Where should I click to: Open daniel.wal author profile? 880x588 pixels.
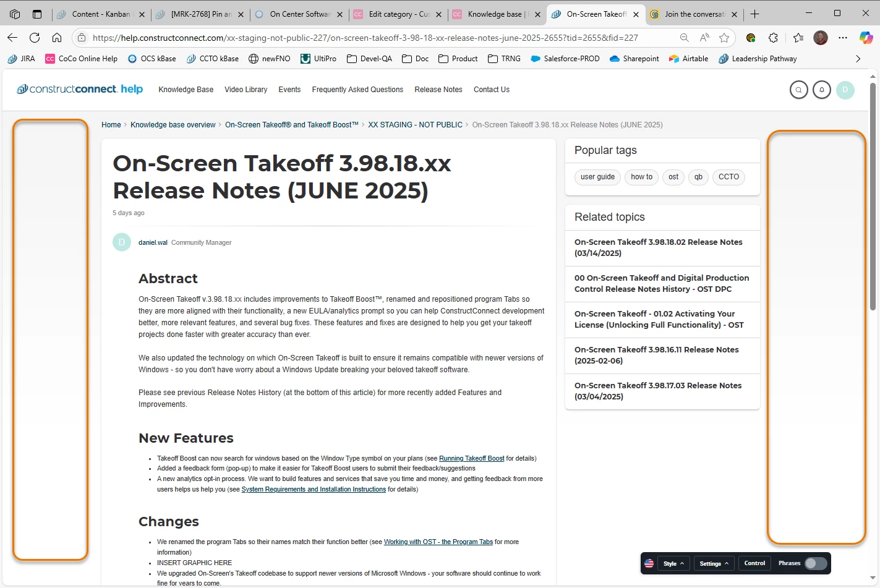point(153,243)
